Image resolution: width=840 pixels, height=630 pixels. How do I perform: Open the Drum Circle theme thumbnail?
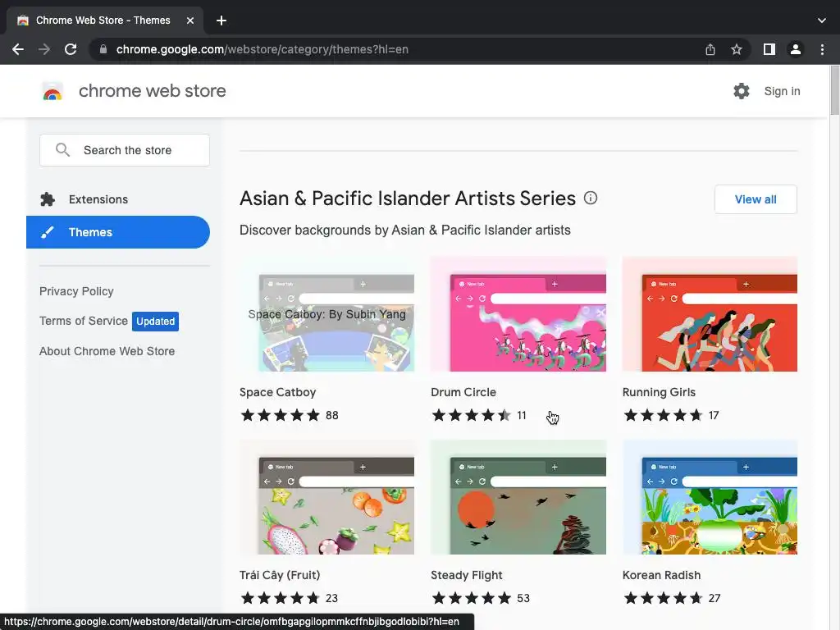(x=518, y=314)
